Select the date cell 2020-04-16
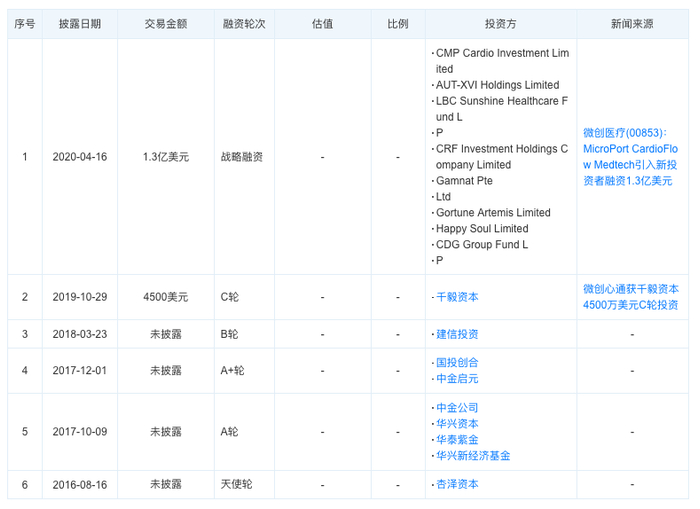700x509 pixels. 80,157
